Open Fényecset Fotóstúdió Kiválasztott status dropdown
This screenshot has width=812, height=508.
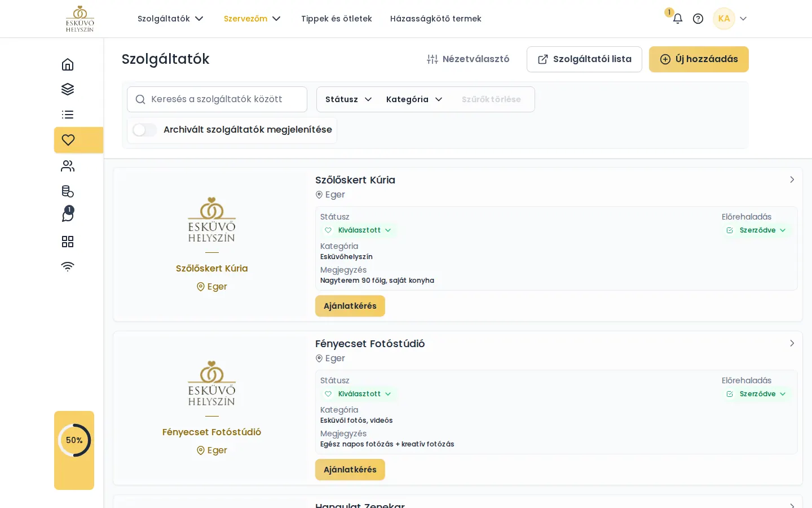pyautogui.click(x=358, y=394)
